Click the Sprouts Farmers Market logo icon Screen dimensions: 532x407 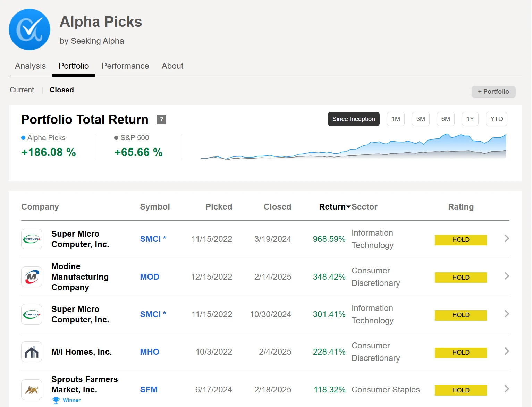(x=32, y=390)
